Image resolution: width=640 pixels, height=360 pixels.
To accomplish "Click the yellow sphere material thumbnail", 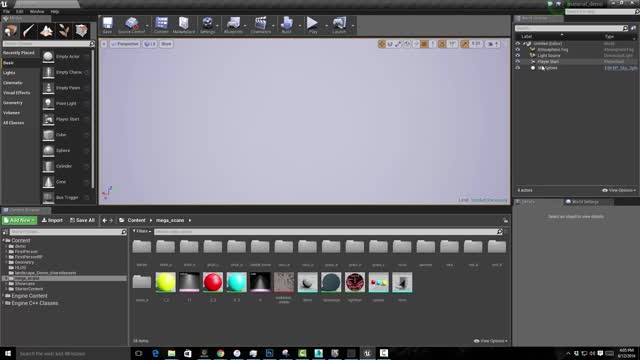I will pyautogui.click(x=165, y=282).
